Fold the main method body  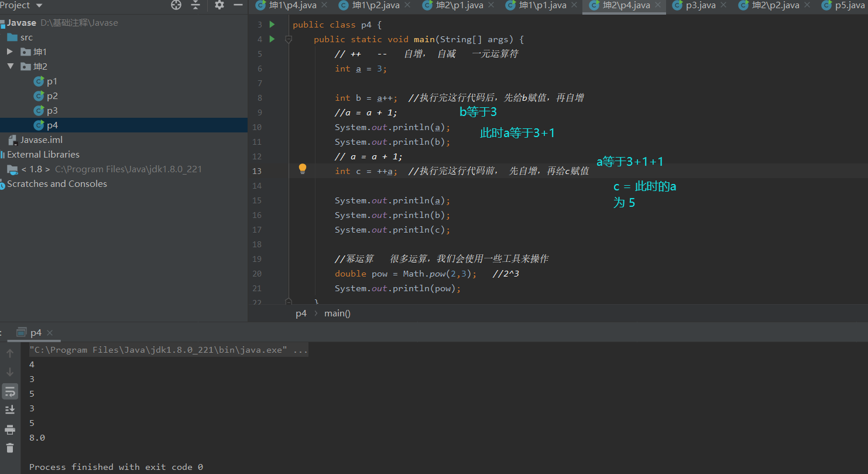coord(288,39)
